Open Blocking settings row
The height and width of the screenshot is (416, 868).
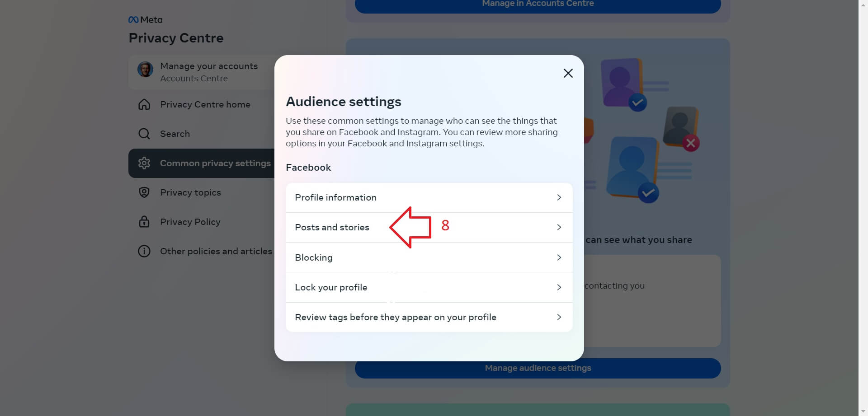point(429,257)
